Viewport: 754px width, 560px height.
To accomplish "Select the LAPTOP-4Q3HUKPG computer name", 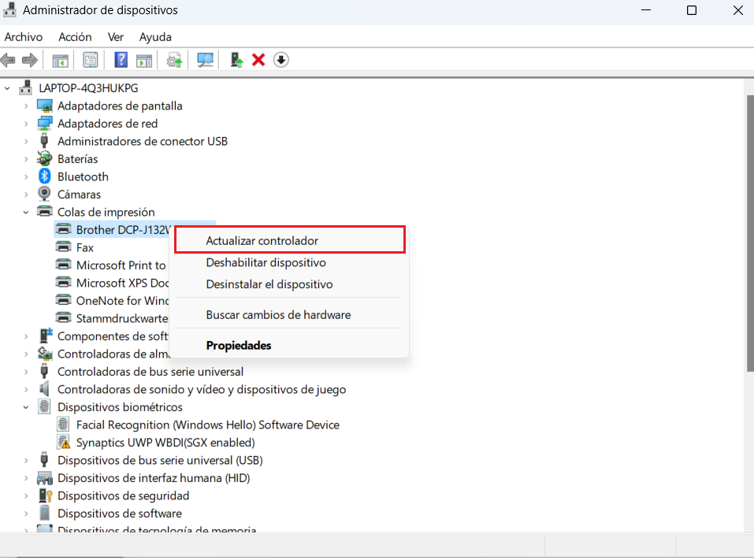I will coord(88,88).
